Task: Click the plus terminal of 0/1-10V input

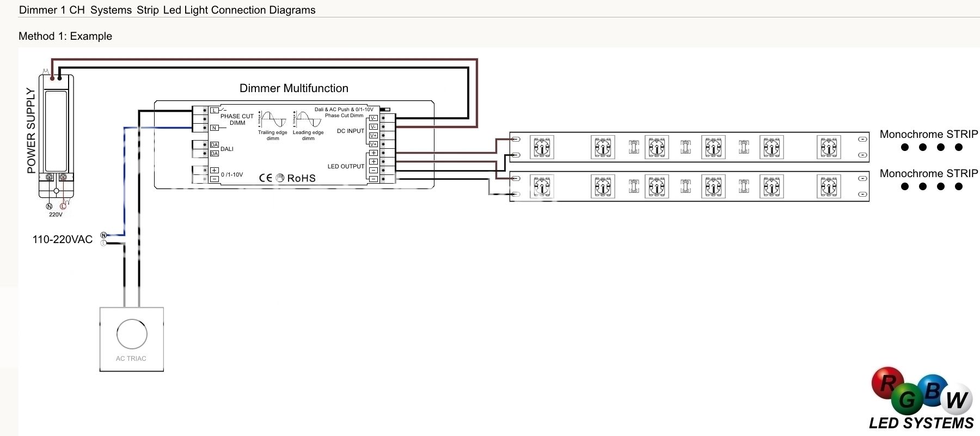Action: [x=214, y=171]
